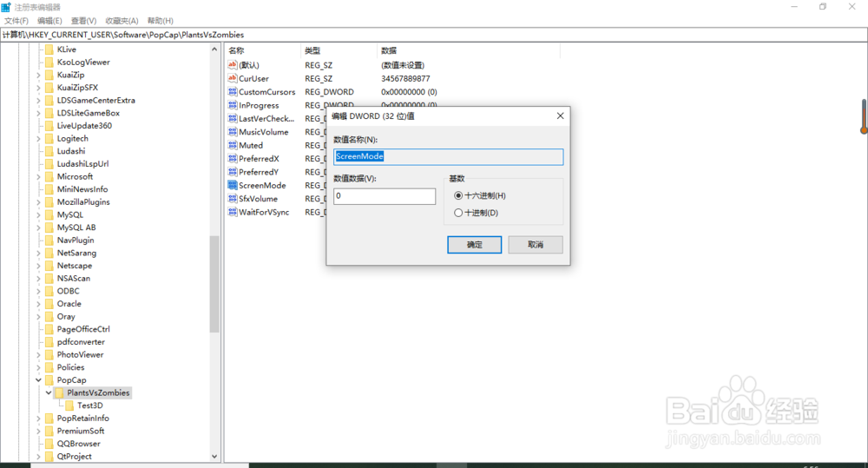Select the QtProject tree item
Screen dimensions: 868x468
[74, 457]
